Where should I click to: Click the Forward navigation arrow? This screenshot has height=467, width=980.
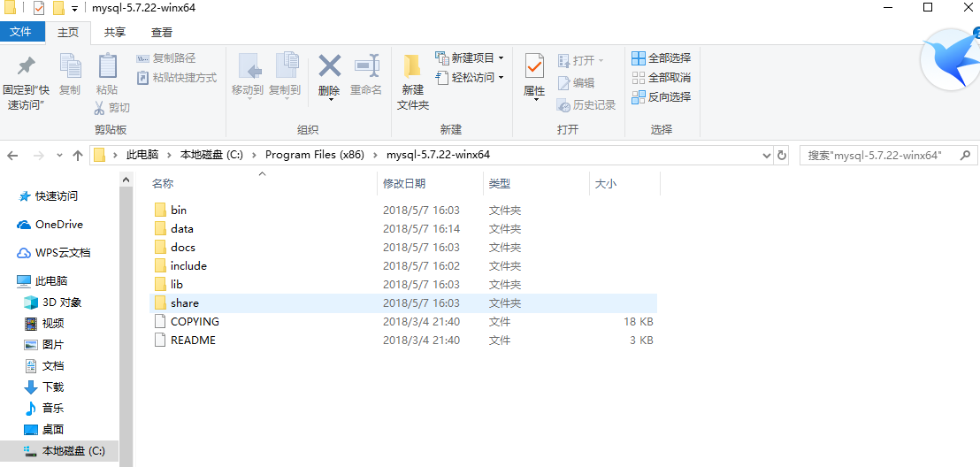[x=38, y=156]
